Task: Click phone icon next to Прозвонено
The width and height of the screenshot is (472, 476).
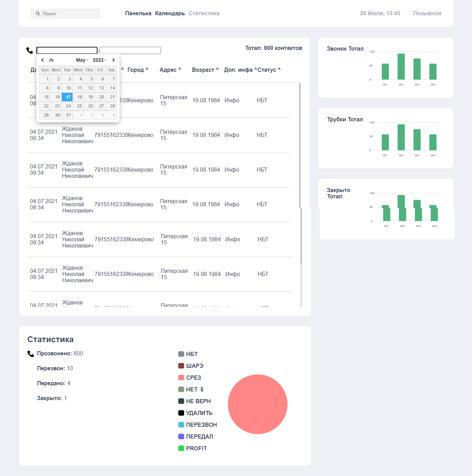Action: point(31,354)
